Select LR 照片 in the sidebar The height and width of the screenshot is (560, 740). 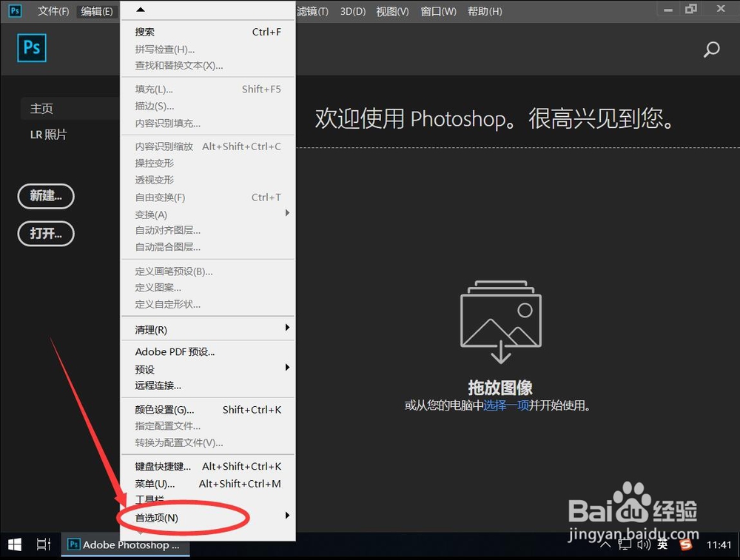click(48, 135)
